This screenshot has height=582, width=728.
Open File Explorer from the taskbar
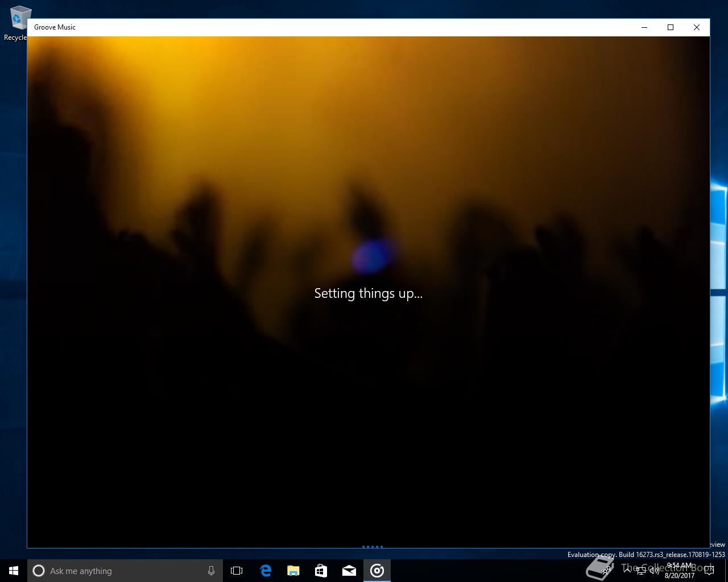(x=293, y=571)
